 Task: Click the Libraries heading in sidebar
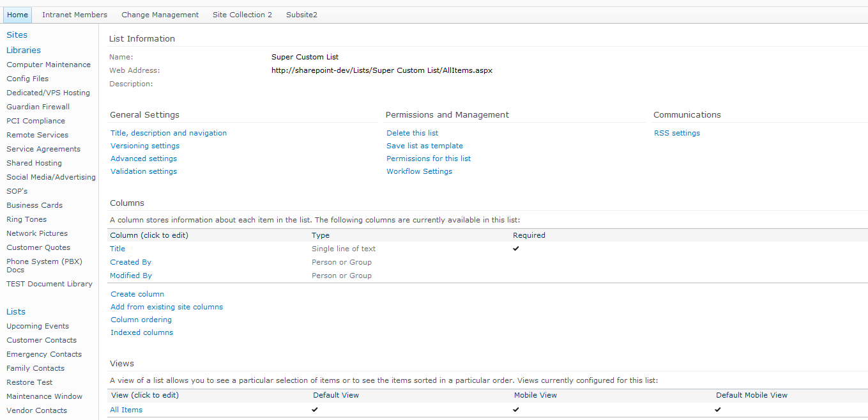click(24, 50)
